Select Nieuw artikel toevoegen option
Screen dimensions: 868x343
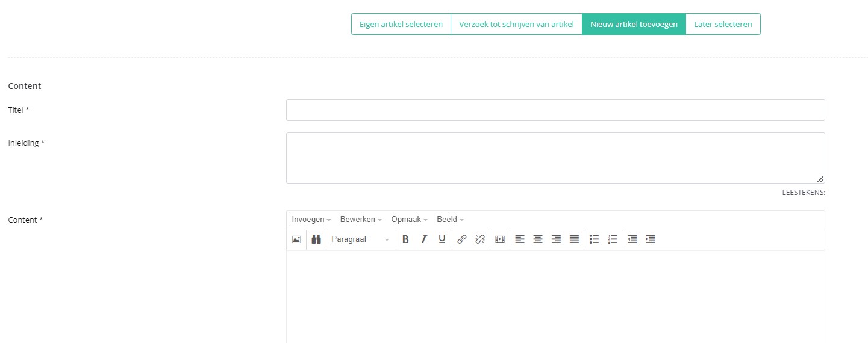coord(634,24)
